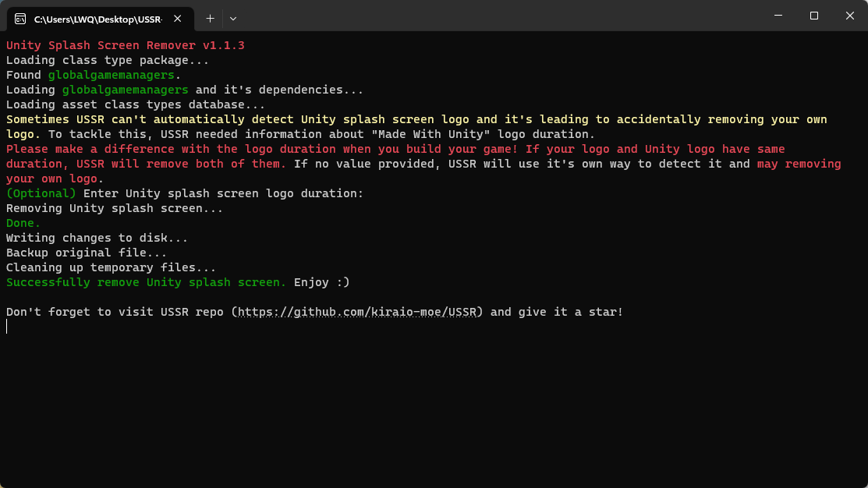Click the close X on the USSR tab
Screen dimensions: 868x488
click(x=177, y=18)
